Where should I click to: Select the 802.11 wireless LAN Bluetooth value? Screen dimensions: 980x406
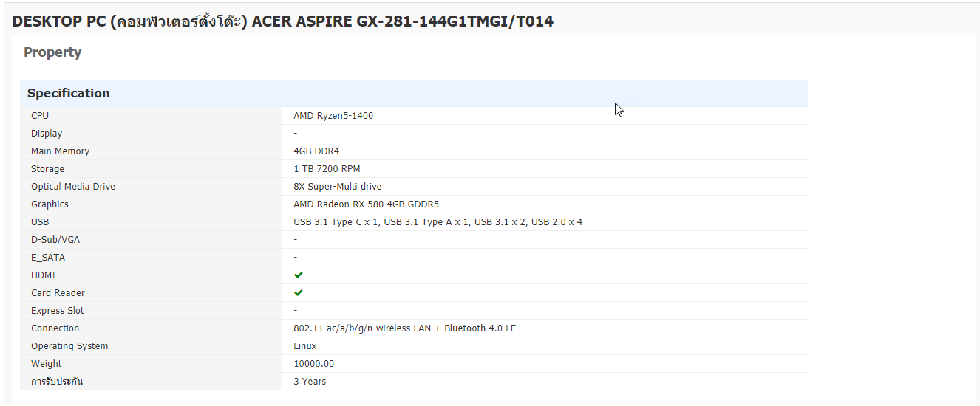[x=404, y=328]
